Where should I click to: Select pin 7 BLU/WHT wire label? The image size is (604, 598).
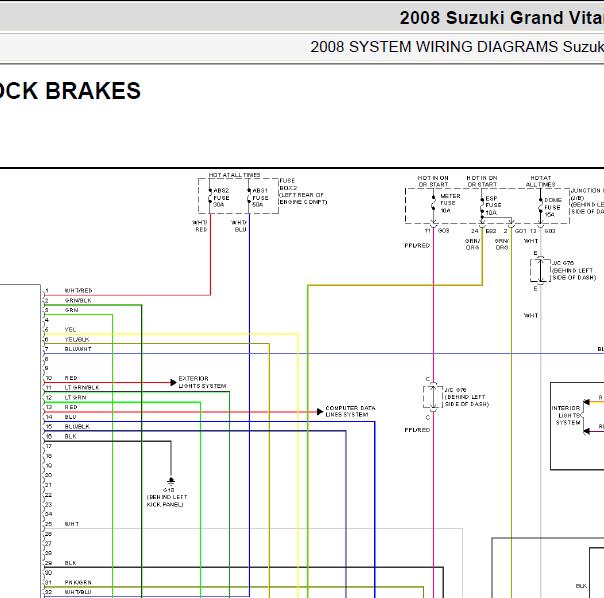pyautogui.click(x=78, y=349)
